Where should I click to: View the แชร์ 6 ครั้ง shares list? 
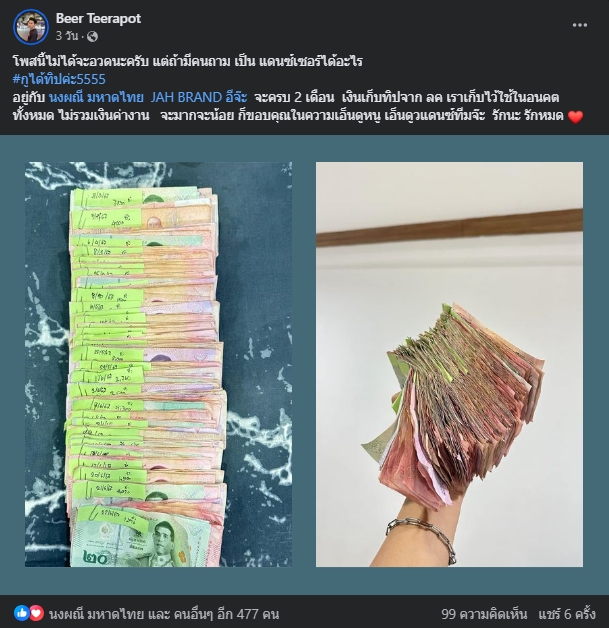point(567,614)
